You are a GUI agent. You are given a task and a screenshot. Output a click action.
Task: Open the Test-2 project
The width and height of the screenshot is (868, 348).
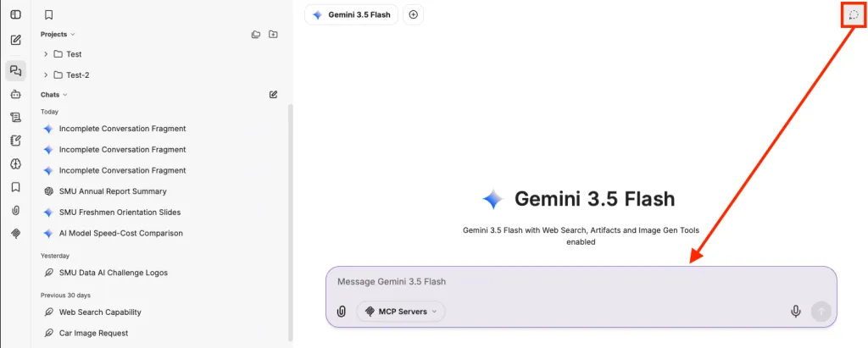tap(77, 75)
